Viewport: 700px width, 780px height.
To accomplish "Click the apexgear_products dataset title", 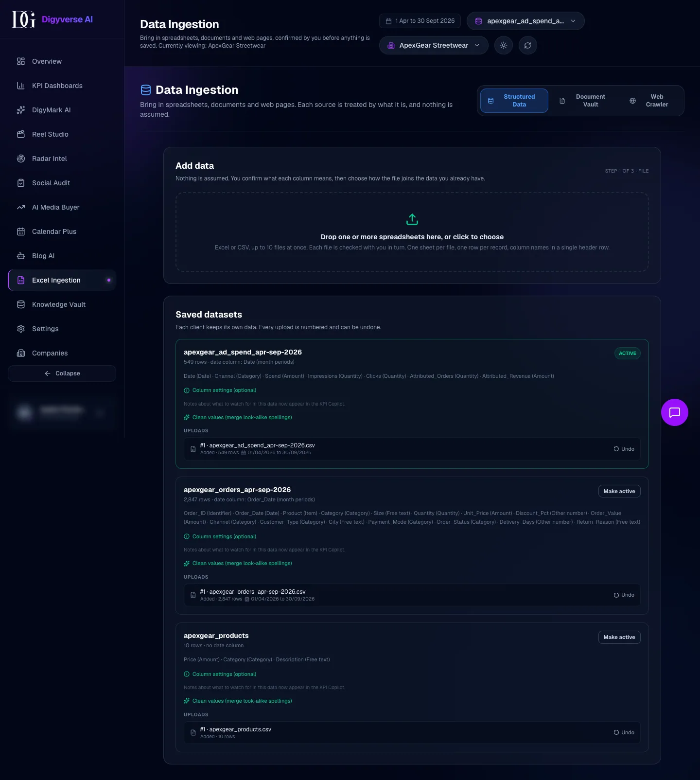I will 216,636.
